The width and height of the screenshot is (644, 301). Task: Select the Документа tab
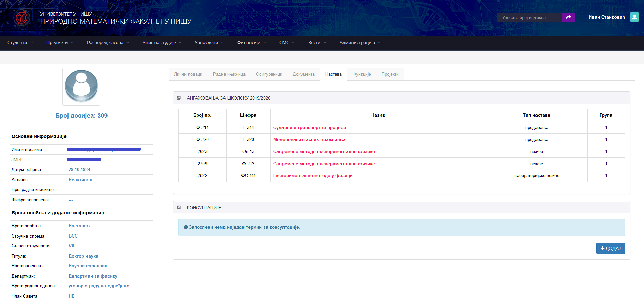tap(304, 74)
